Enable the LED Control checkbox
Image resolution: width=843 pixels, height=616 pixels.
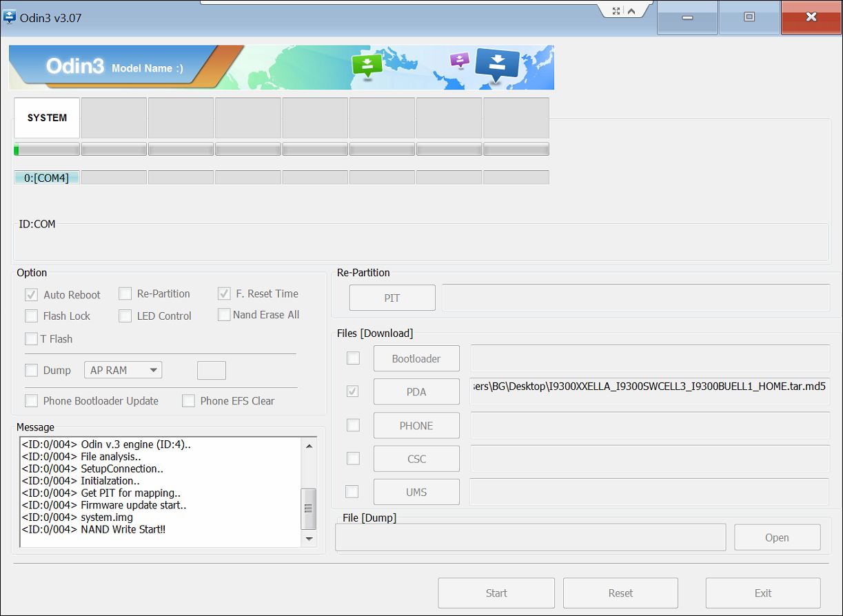tap(125, 316)
